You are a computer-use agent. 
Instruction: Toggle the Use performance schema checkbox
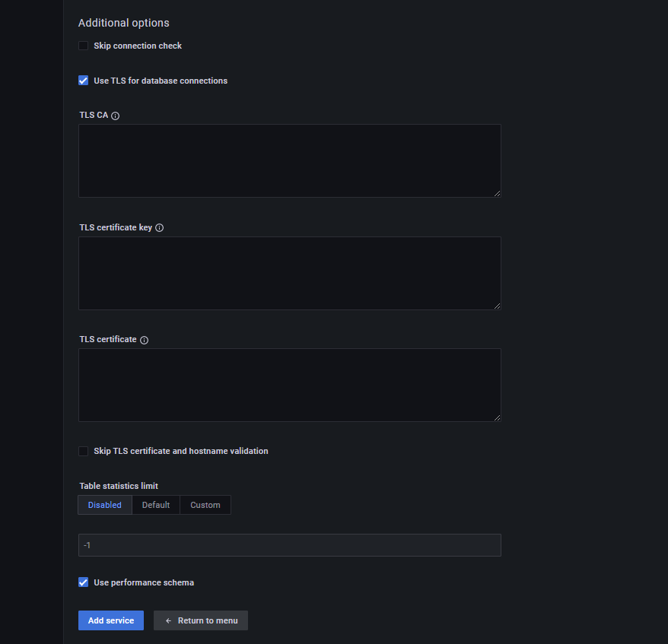(x=84, y=582)
